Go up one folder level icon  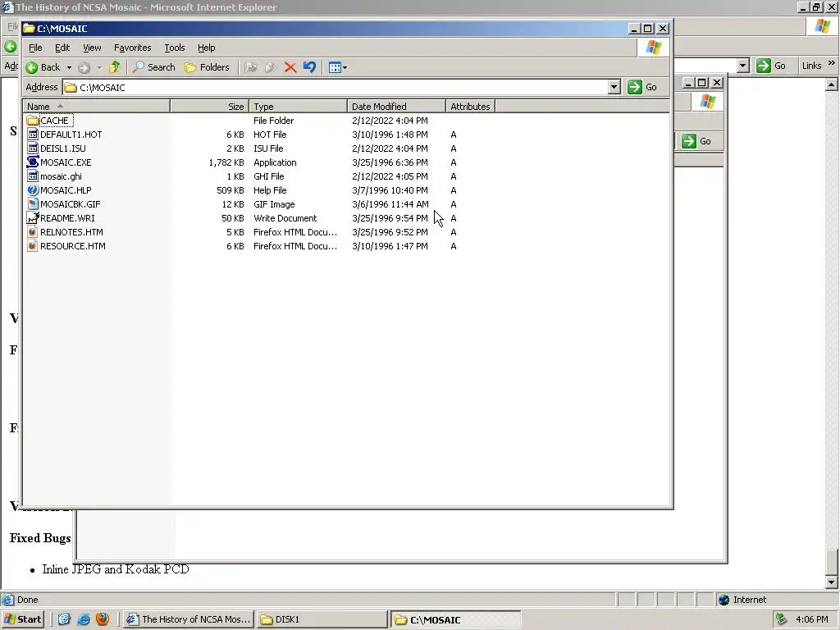115,67
